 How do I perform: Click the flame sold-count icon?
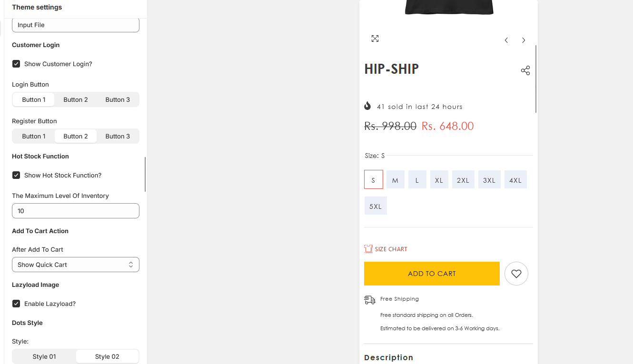[x=367, y=106]
